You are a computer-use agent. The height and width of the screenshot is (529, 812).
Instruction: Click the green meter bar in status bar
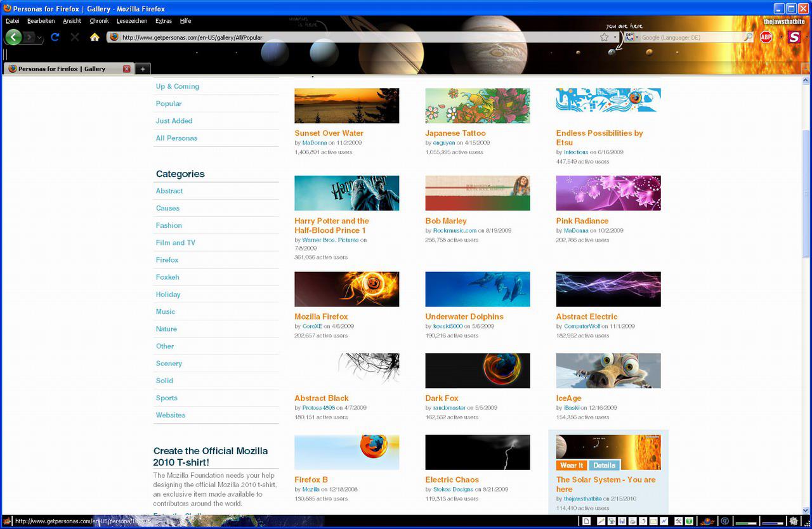746,523
